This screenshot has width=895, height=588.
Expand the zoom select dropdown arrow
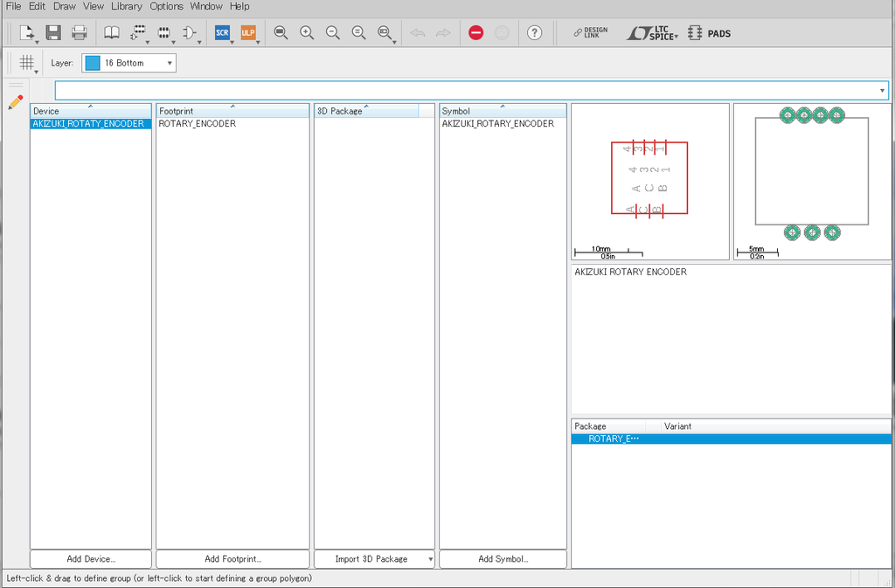[395, 42]
